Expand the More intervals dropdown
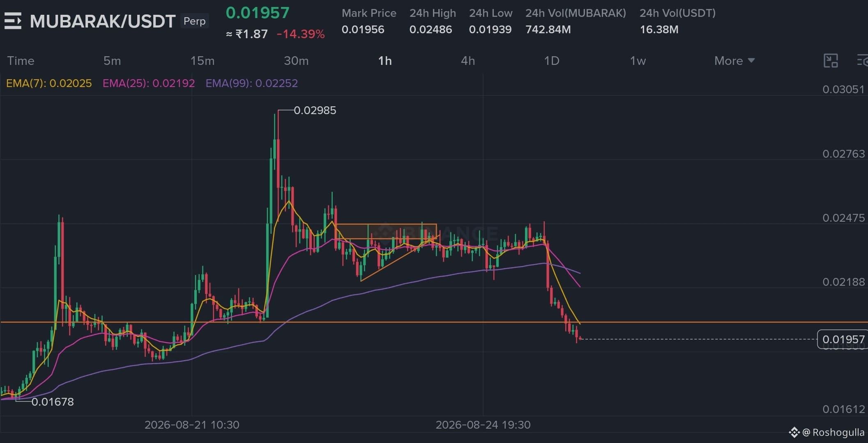 pos(734,61)
